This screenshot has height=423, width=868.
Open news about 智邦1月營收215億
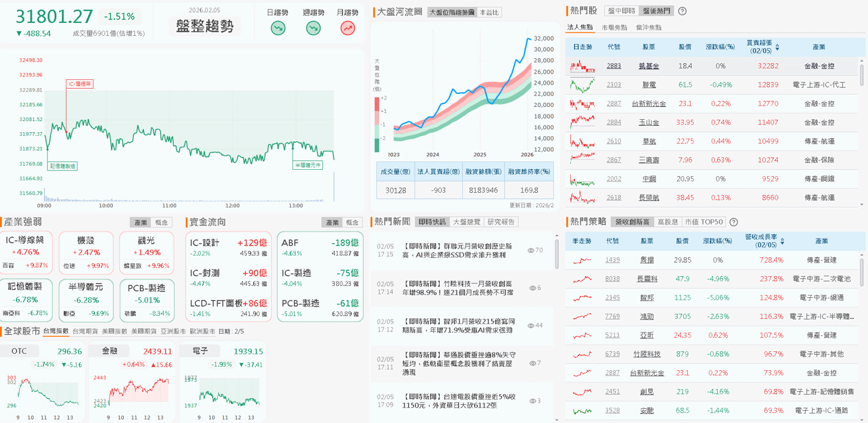click(x=459, y=325)
